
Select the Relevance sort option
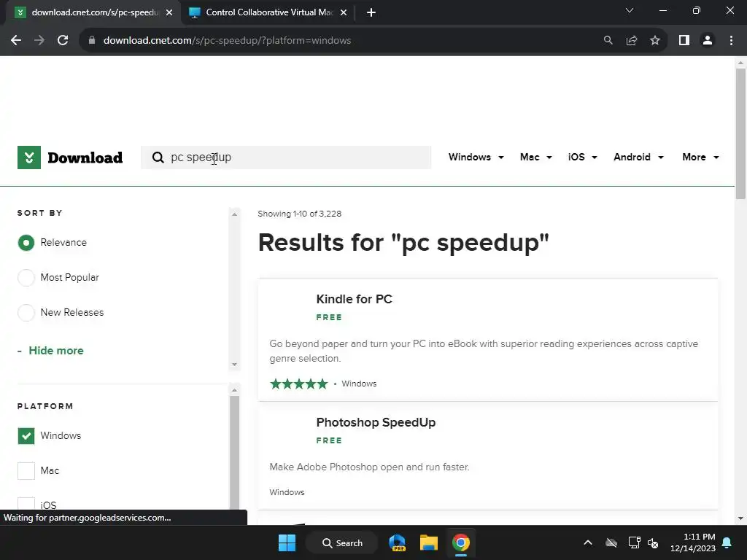coord(26,243)
